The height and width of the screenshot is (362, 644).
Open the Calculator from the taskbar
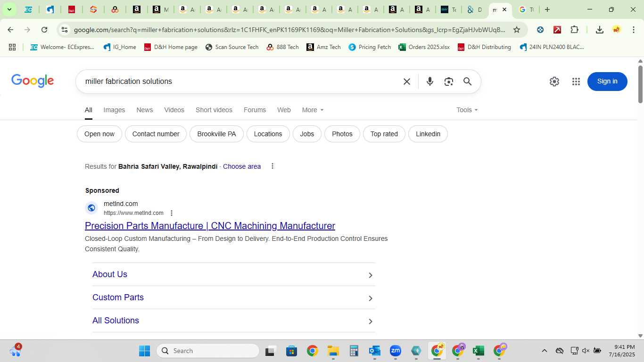[x=354, y=351]
